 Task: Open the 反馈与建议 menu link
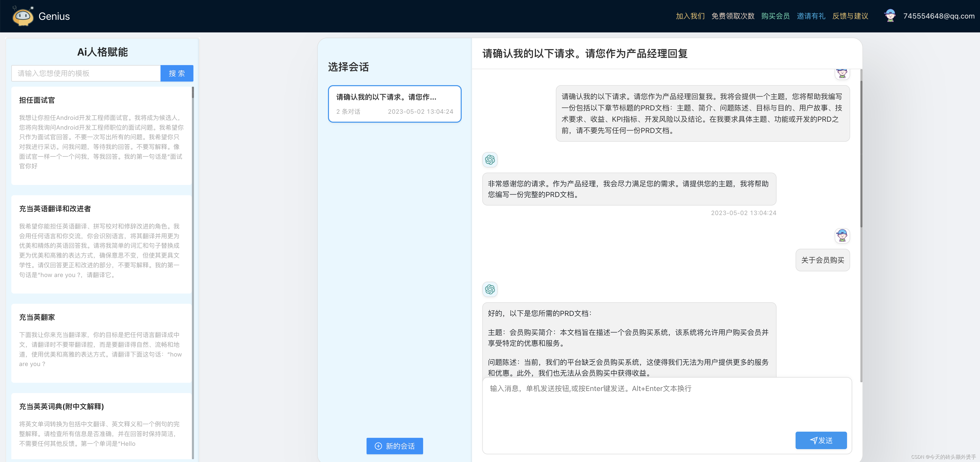[850, 16]
